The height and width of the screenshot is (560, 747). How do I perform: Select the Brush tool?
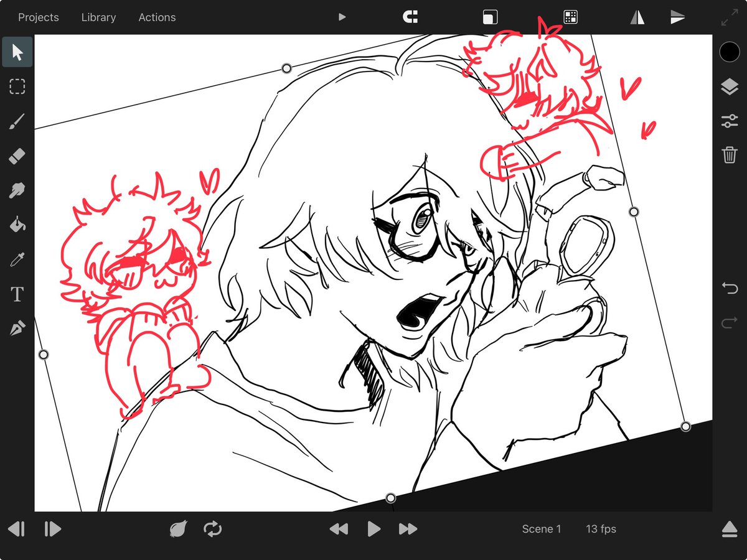17,121
